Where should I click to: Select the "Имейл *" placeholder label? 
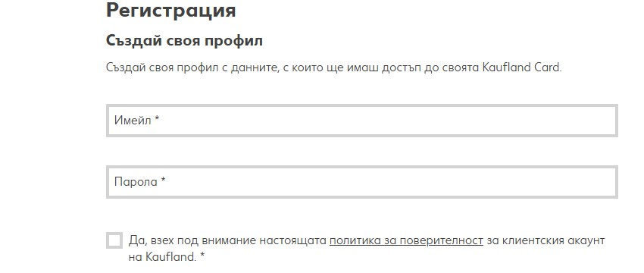[137, 121]
